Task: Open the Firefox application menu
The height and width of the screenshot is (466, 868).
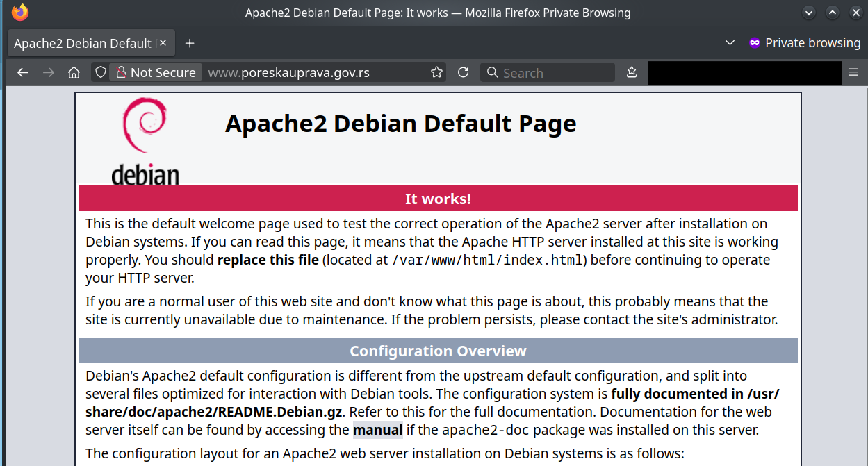Action: 854,72
